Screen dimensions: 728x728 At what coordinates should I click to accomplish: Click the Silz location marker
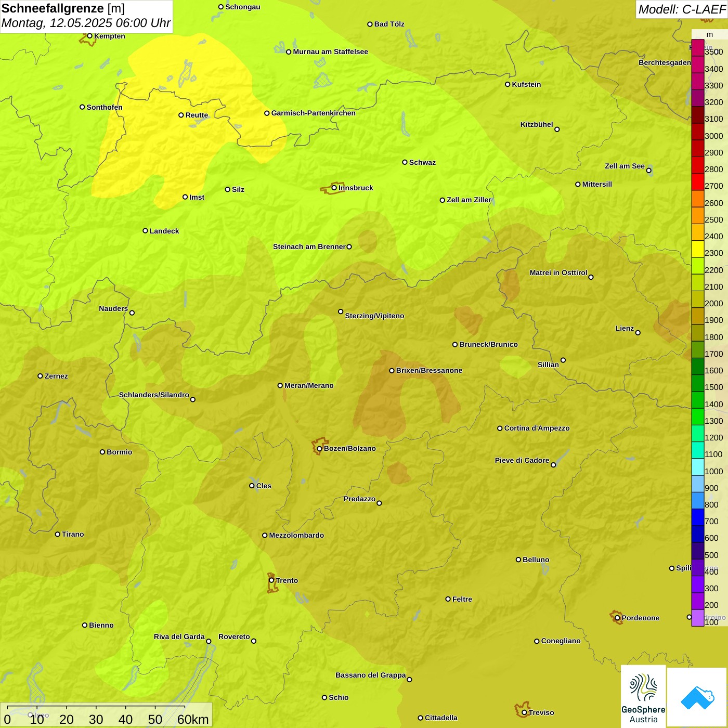tap(227, 189)
